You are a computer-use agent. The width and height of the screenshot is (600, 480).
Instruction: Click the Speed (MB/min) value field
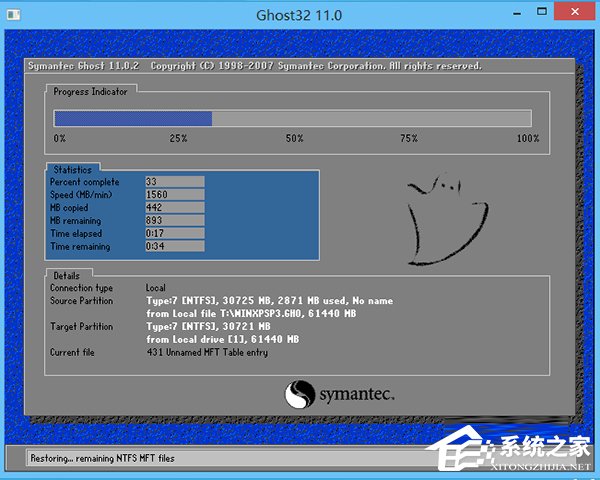click(173, 195)
